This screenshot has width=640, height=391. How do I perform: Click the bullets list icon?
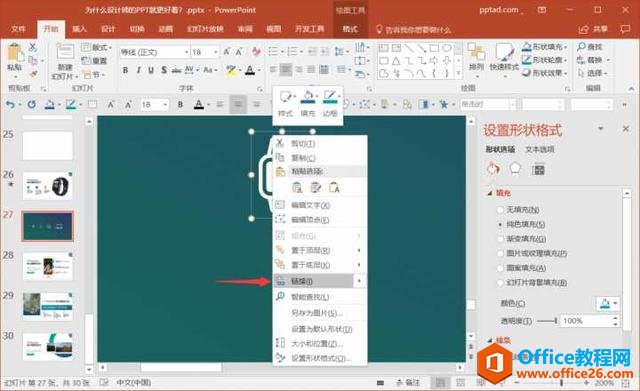point(273,51)
